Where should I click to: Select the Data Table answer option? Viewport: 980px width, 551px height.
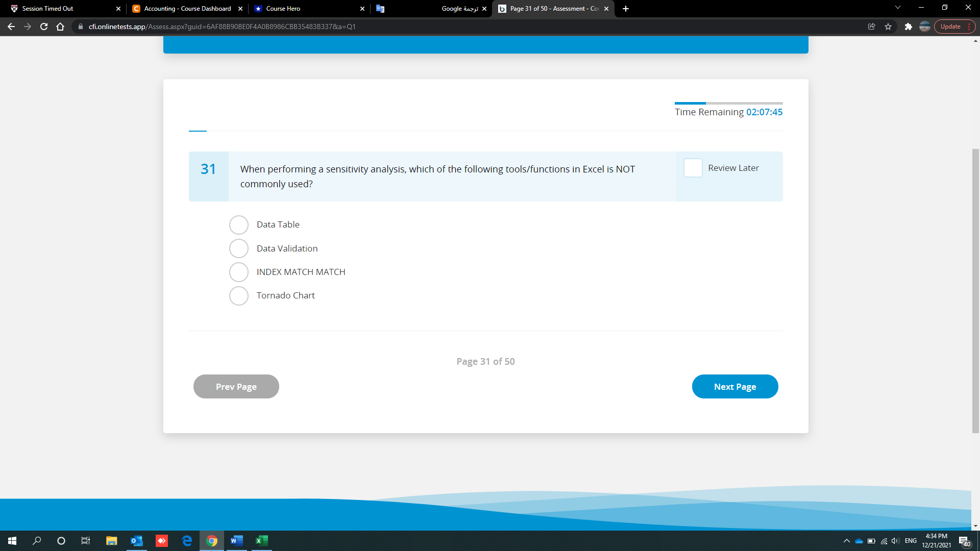(238, 224)
